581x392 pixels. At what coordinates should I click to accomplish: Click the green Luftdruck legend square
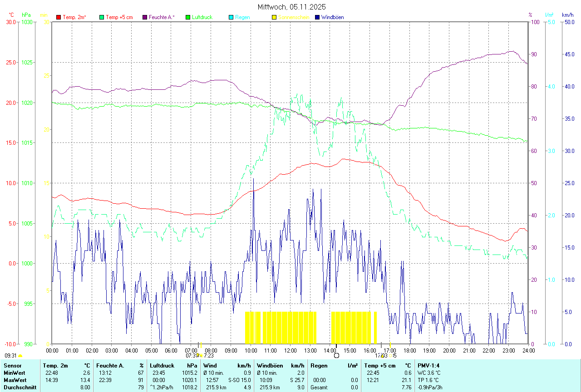pos(188,17)
